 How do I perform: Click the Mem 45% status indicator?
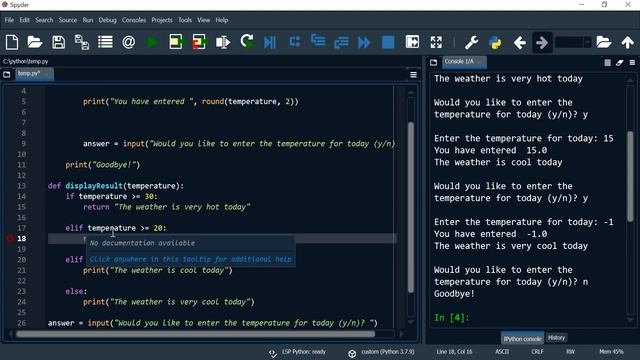(x=611, y=352)
